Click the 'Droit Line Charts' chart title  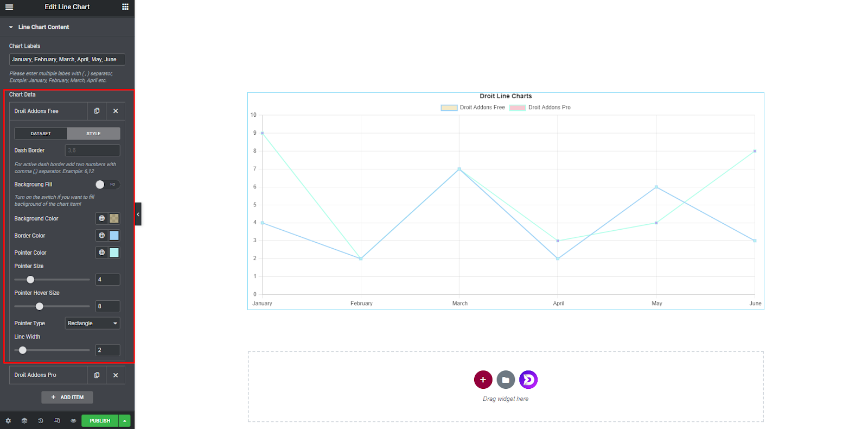(506, 96)
